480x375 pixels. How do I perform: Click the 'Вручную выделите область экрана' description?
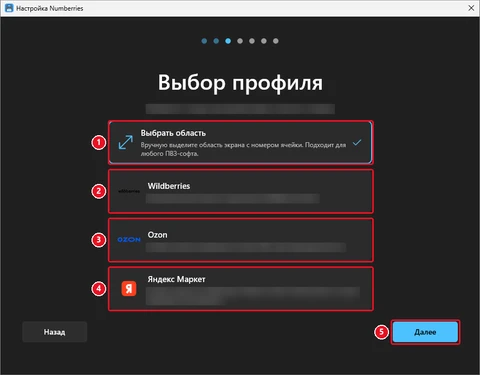(243, 149)
